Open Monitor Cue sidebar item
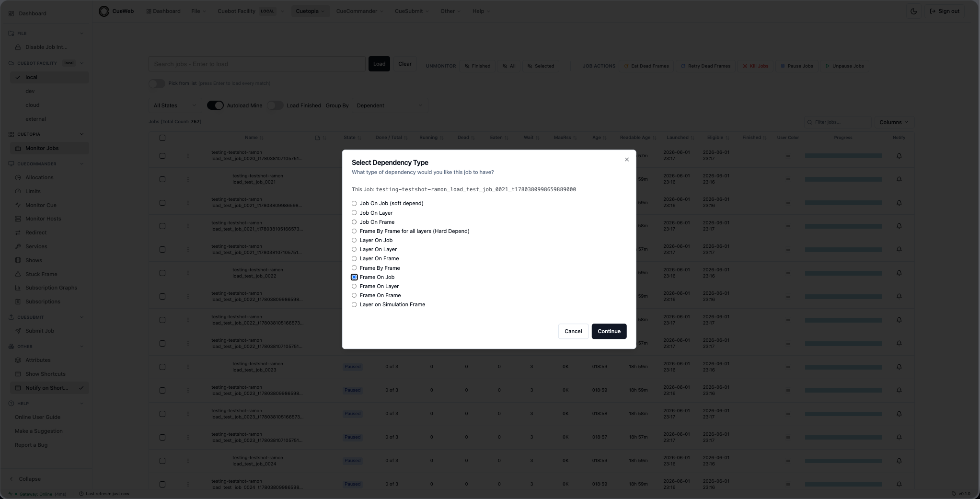This screenshot has width=980, height=499. (x=41, y=205)
